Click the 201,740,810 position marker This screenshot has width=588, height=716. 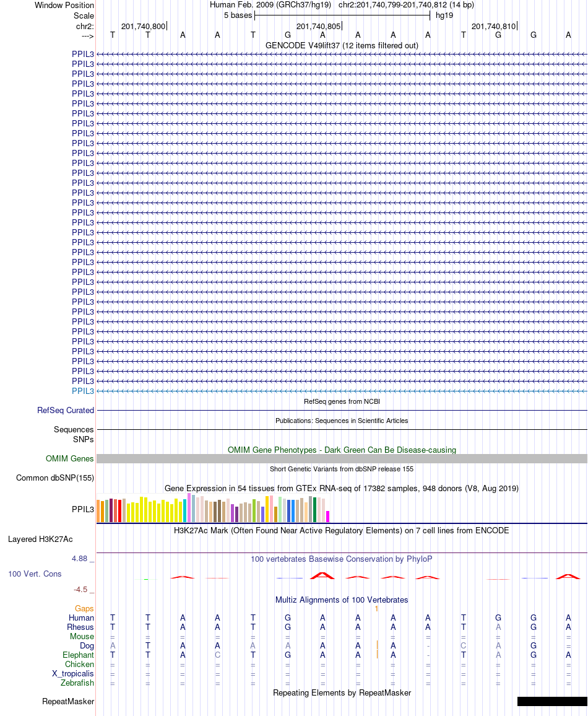[x=493, y=26]
